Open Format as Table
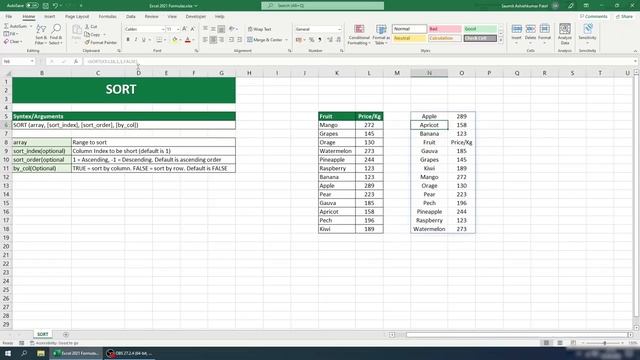Screen dimensions: 640x360 pos(381,35)
